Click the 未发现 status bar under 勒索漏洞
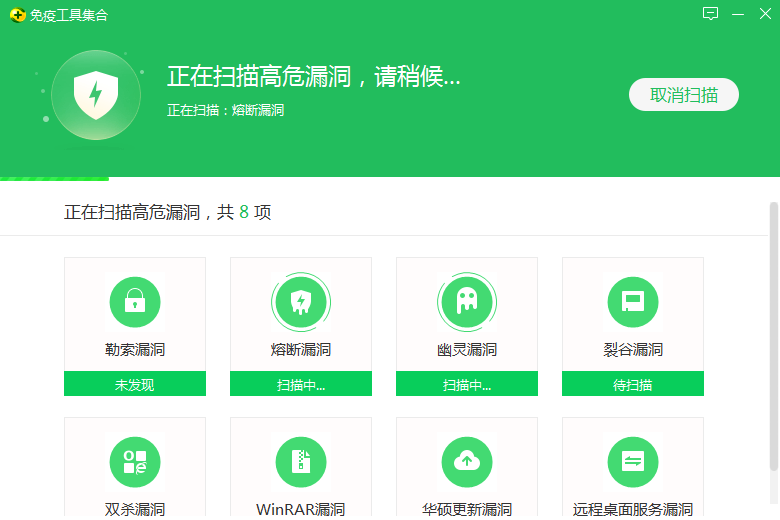The height and width of the screenshot is (520, 780). 135,384
